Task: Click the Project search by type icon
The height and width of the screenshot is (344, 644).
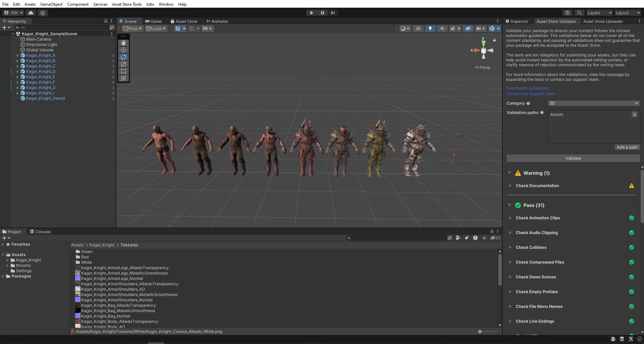Action: 458,238
